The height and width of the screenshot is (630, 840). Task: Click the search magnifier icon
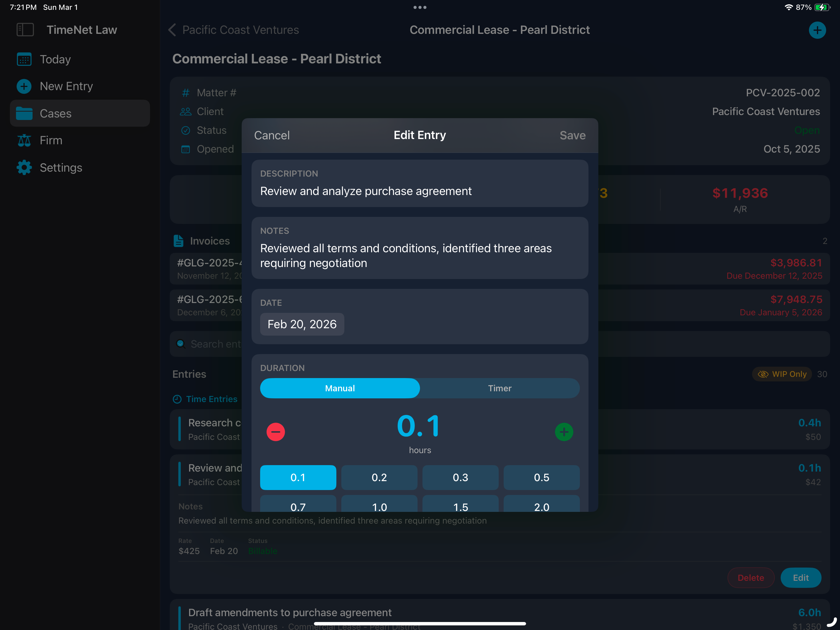click(x=181, y=344)
